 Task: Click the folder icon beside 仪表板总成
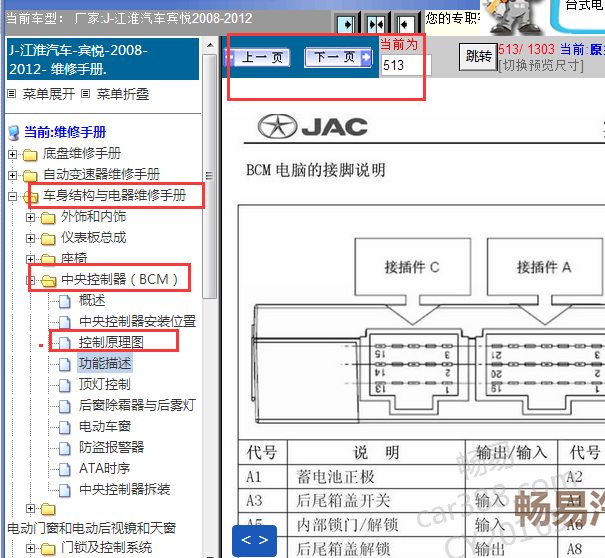(48, 239)
